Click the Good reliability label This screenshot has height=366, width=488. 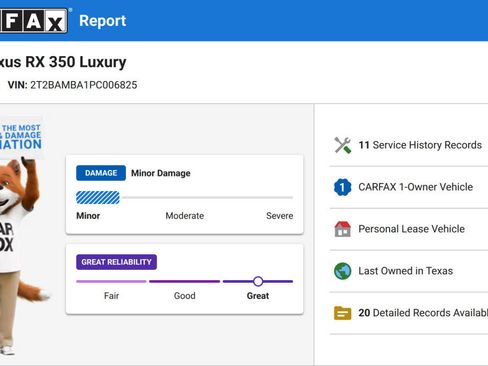(185, 296)
